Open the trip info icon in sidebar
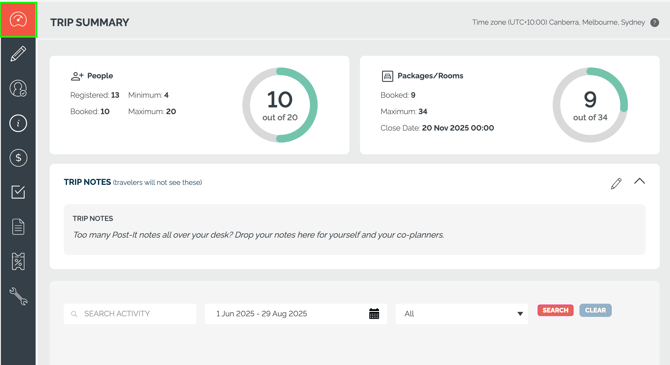The width and height of the screenshot is (670, 365). click(x=18, y=124)
